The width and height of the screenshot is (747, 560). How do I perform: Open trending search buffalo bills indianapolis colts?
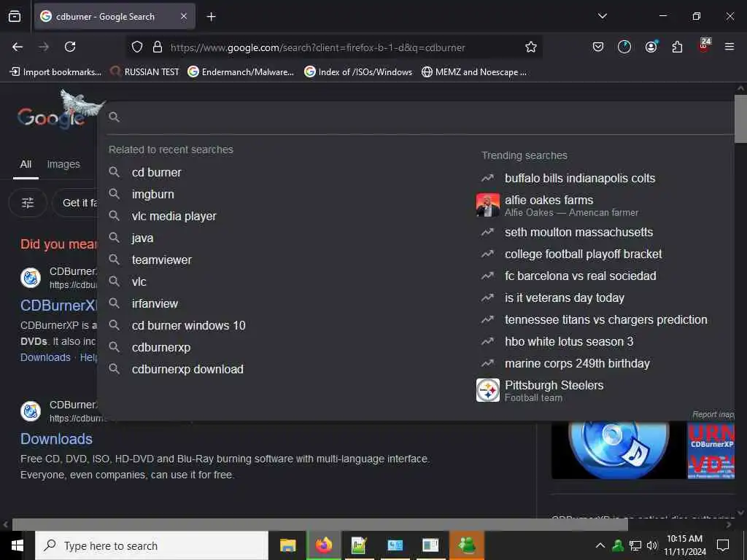tap(580, 178)
